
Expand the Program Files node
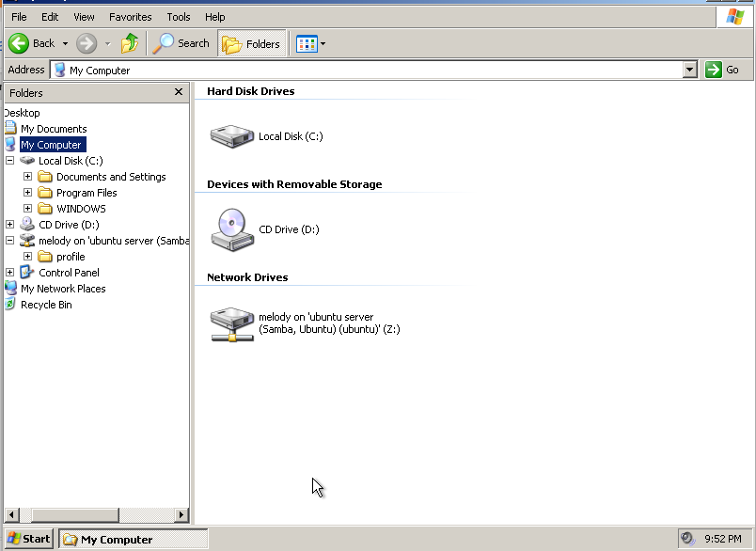(x=28, y=193)
